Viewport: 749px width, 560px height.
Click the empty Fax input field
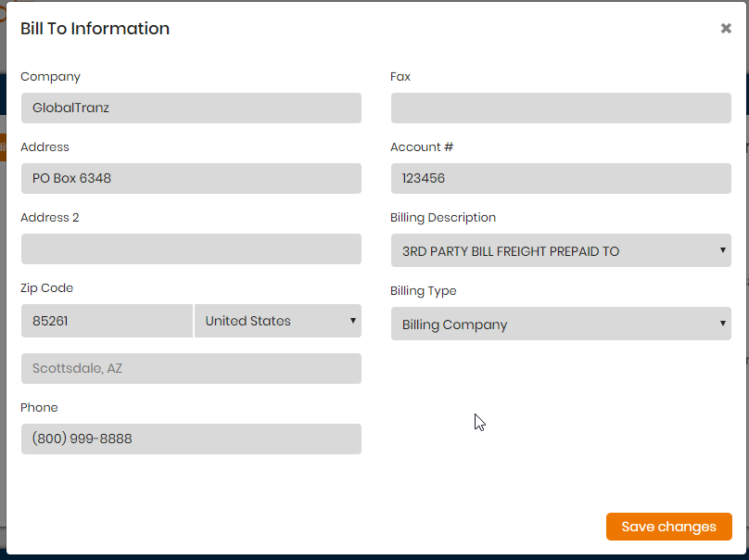click(x=561, y=108)
